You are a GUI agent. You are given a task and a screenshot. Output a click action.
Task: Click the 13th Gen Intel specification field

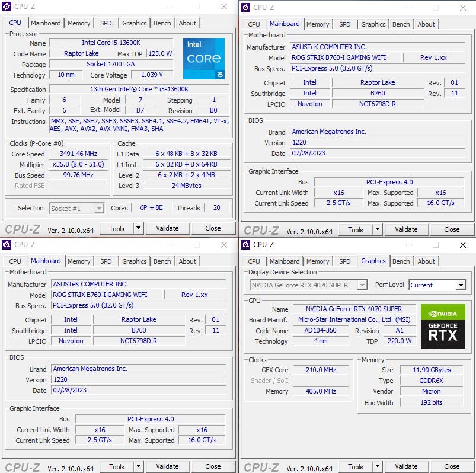click(x=139, y=89)
